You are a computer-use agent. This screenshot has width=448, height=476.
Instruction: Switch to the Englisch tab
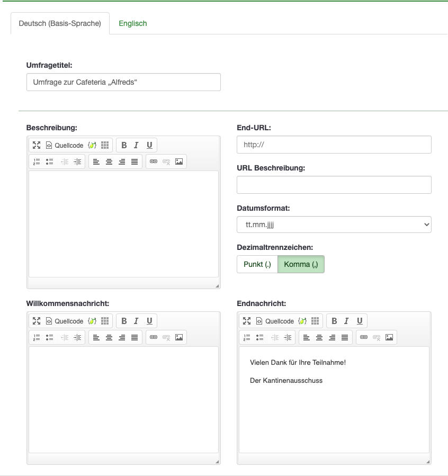(x=133, y=23)
